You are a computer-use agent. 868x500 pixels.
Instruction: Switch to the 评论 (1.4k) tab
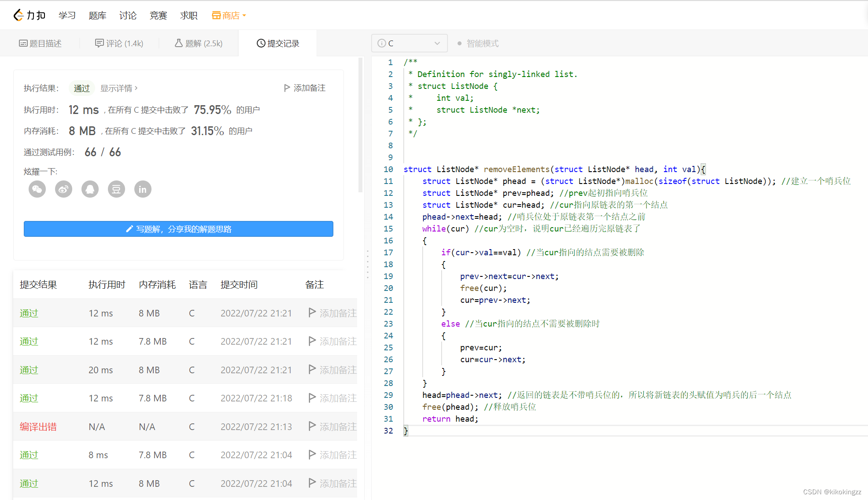[x=118, y=43]
